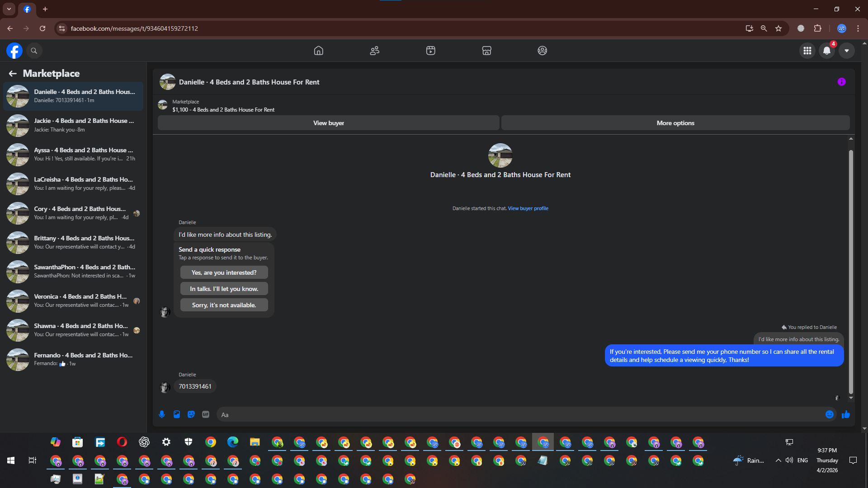Open the Veronica conversation
Image resolution: width=868 pixels, height=488 pixels.
tap(73, 301)
